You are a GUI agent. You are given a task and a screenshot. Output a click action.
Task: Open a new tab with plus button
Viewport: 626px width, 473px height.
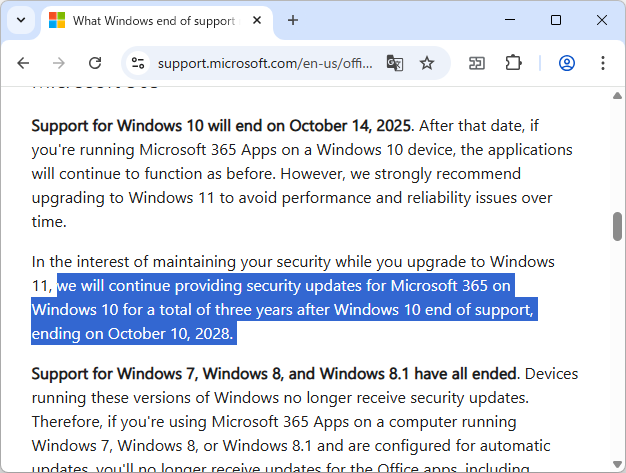click(x=293, y=20)
